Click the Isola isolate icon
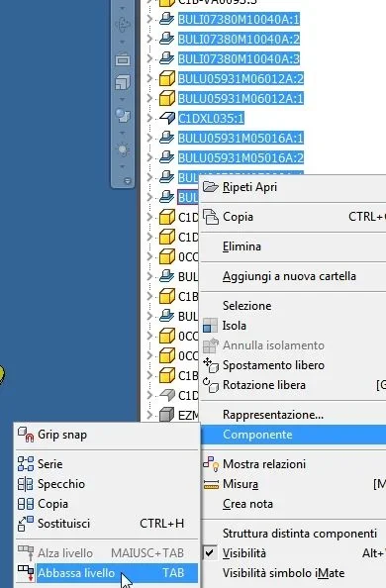Viewport: 386px width, 588px height. click(x=210, y=326)
